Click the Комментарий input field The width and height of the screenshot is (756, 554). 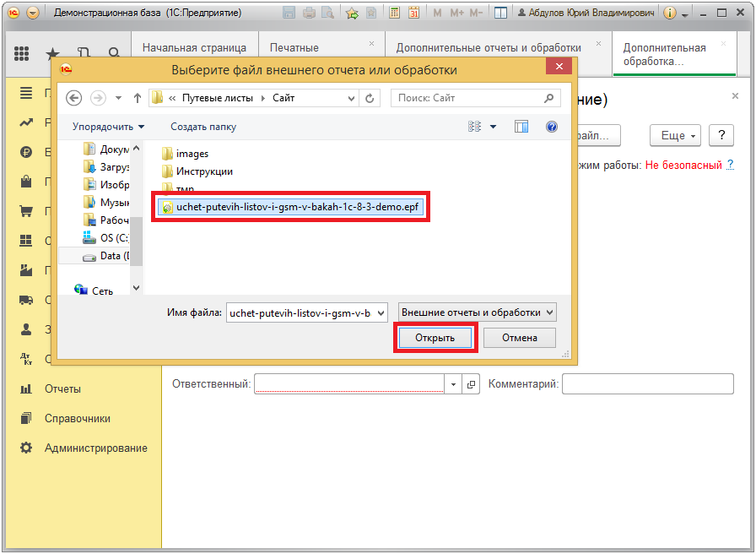[x=647, y=384]
